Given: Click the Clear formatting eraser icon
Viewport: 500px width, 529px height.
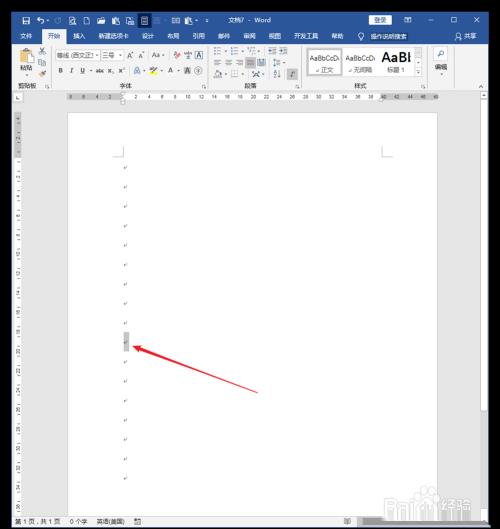Looking at the screenshot, I should [x=177, y=55].
